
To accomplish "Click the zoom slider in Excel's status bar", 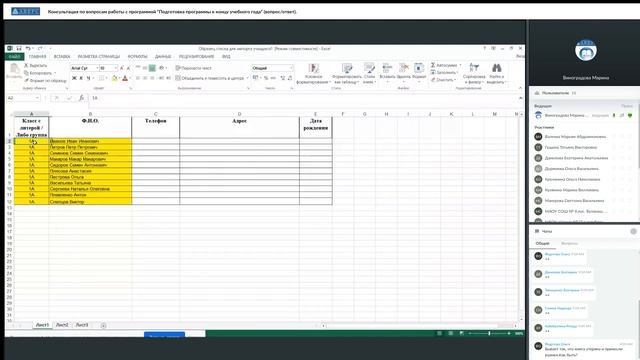I will coord(489,333).
